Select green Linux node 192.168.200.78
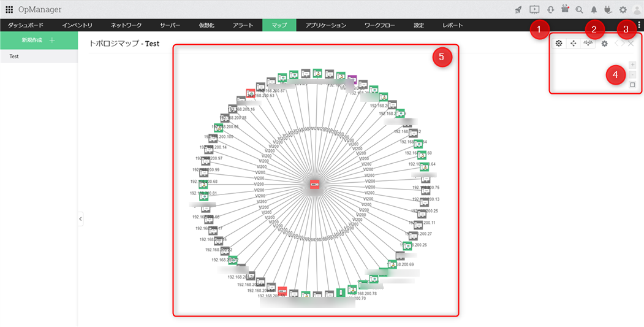The height and width of the screenshot is (327, 644). point(352,289)
